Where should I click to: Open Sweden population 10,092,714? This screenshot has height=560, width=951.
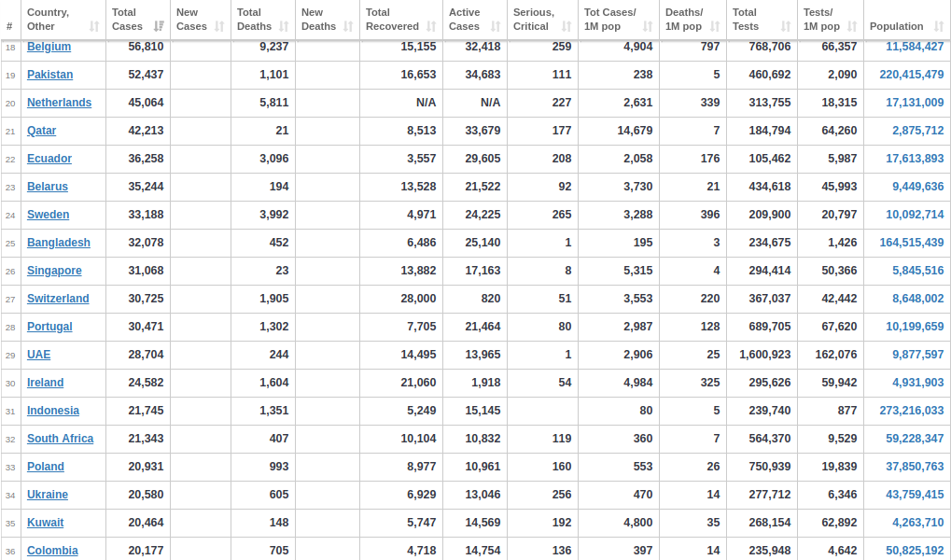(915, 214)
